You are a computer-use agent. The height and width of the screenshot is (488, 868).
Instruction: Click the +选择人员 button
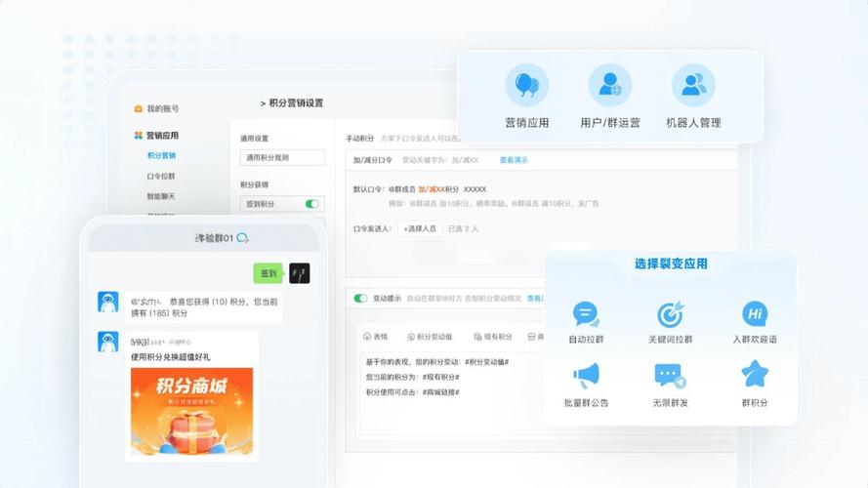coord(420,228)
